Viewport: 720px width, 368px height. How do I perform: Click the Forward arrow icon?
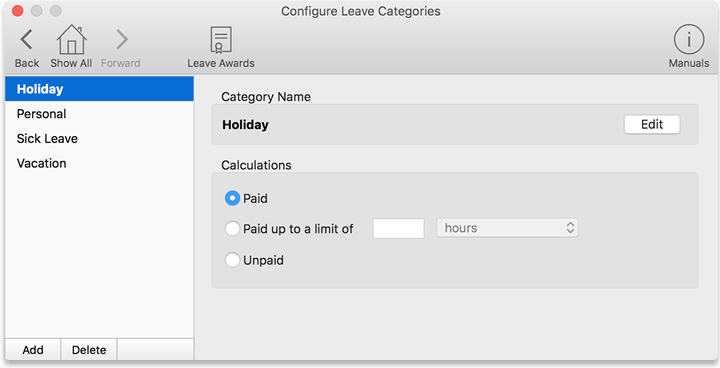coord(122,40)
